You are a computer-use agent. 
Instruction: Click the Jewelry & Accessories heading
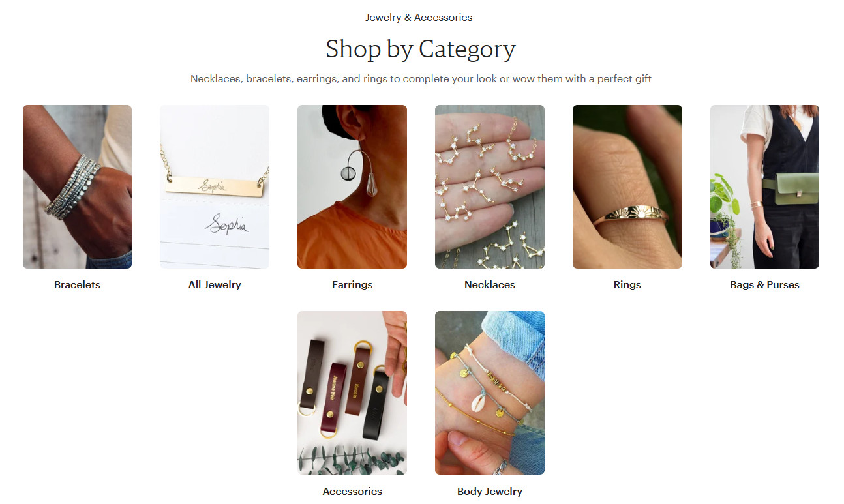pos(419,18)
